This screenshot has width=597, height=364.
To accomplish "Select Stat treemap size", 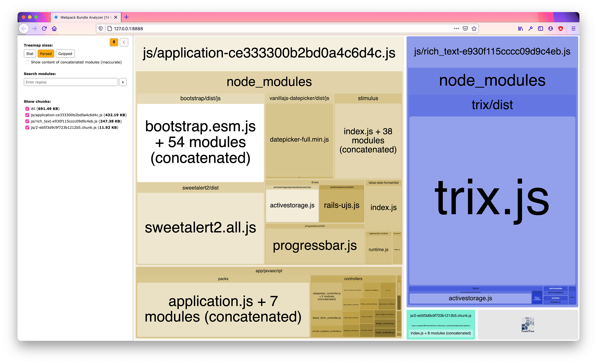I will click(30, 54).
